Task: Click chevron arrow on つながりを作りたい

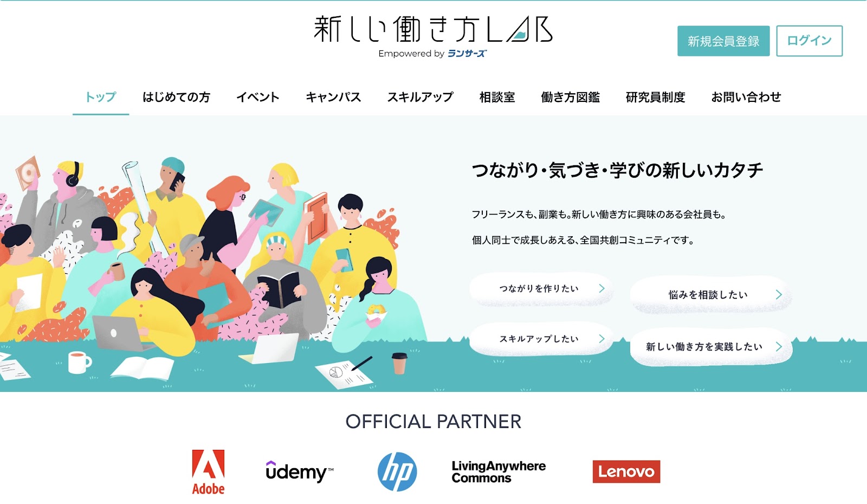Action: click(601, 288)
